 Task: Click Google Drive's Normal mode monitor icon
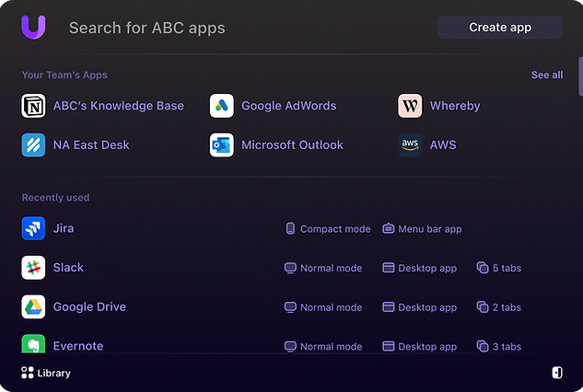(x=290, y=307)
